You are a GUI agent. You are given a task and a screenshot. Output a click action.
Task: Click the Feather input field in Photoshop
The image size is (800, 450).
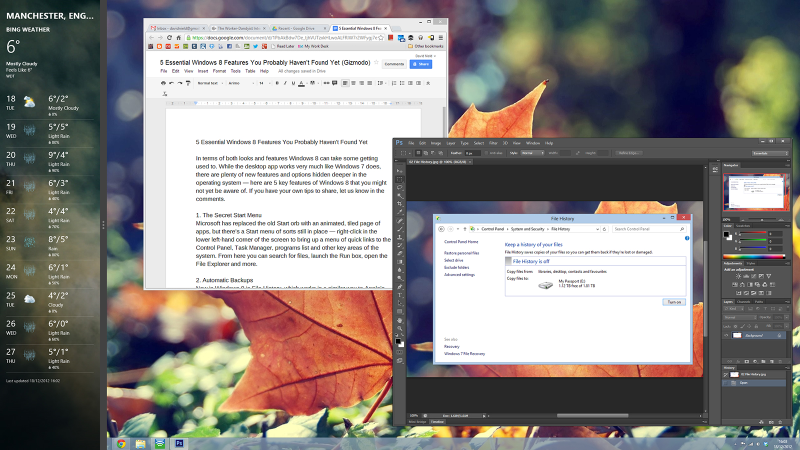[472, 153]
